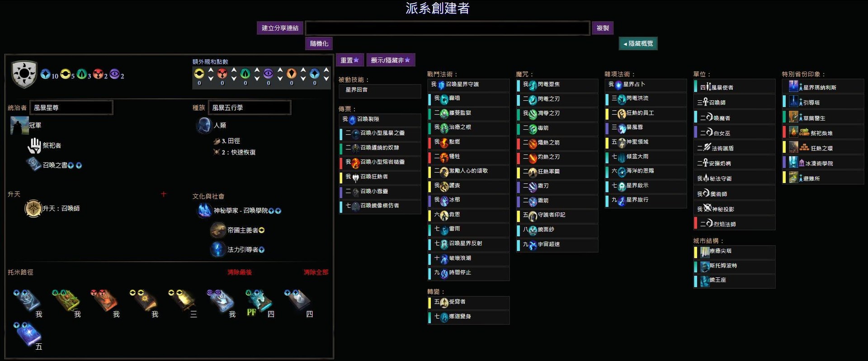Click the 隨機化 randomize button
Image resolution: width=868 pixels, height=361 pixels.
coord(319,43)
